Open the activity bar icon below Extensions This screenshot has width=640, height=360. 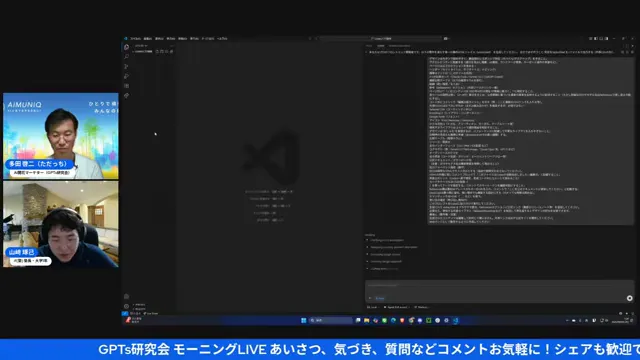tap(127, 96)
